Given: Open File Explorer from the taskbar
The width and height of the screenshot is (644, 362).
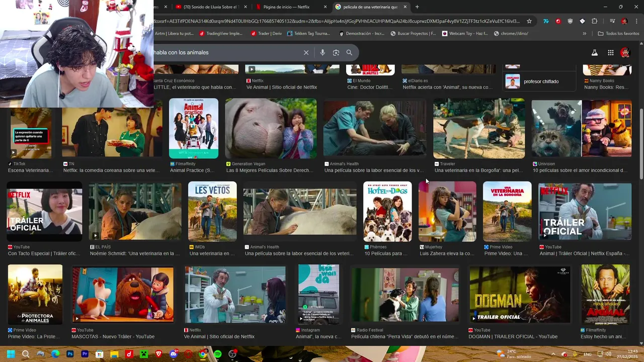Looking at the screenshot, I should [114, 354].
